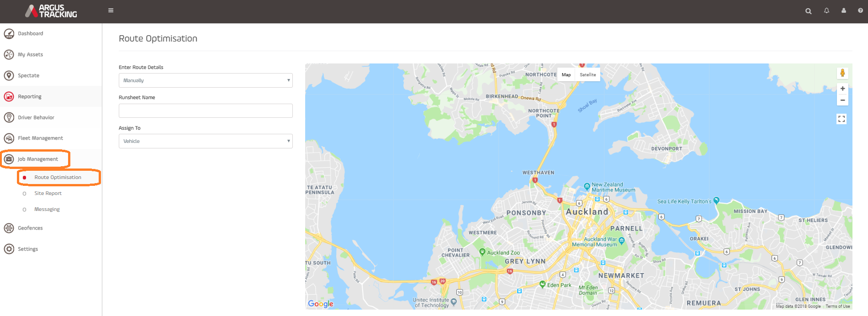Collapse the Job Management menu
Screen dimensions: 868x316
point(37,159)
